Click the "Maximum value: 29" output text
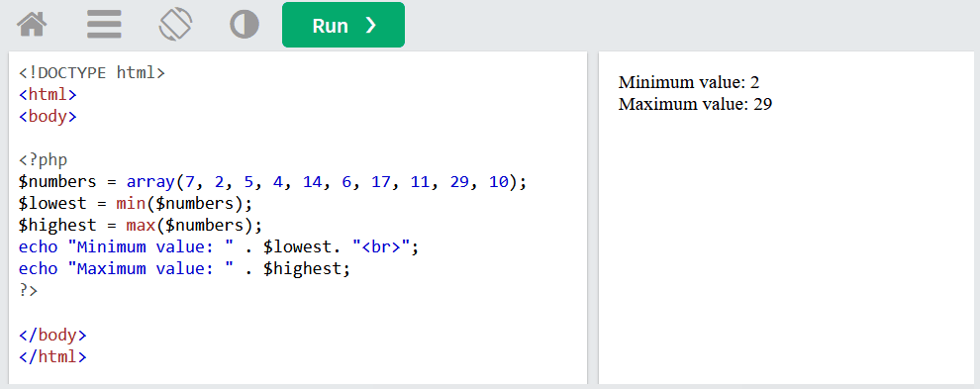 (696, 104)
